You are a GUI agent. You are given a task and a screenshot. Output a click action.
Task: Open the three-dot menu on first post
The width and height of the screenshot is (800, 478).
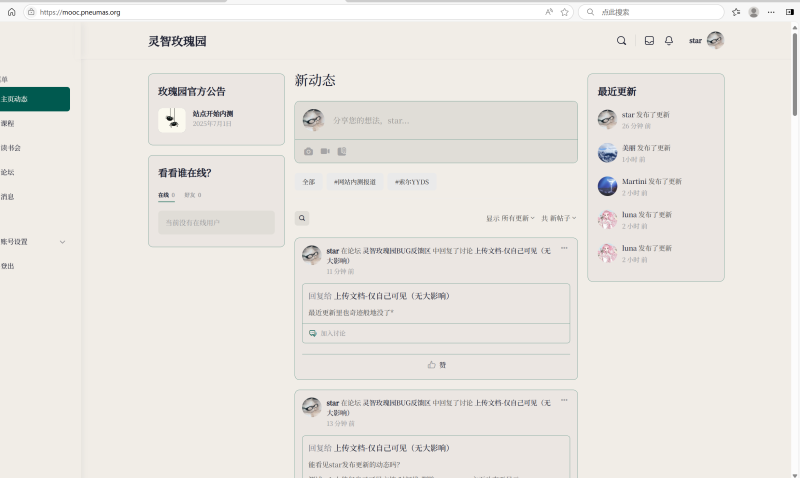tap(564, 248)
